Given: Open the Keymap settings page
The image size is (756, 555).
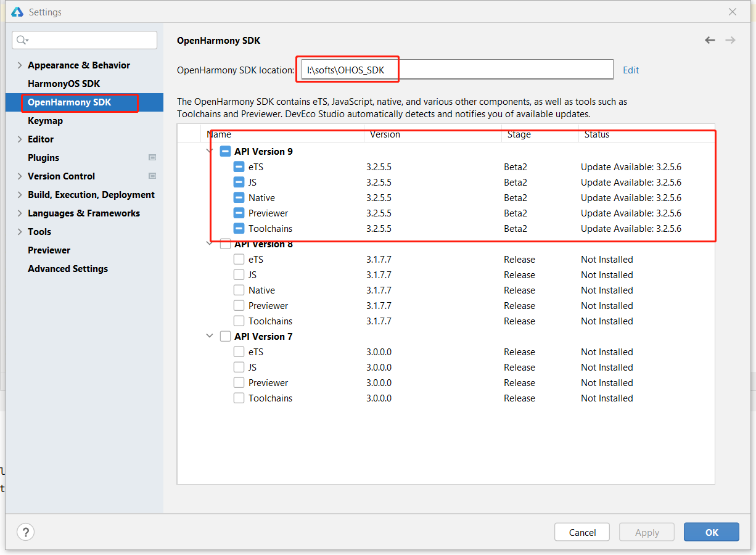Looking at the screenshot, I should (x=45, y=120).
